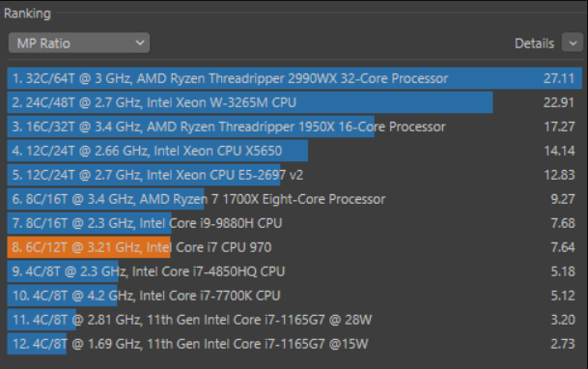Click the 27.11 score value
588x369 pixels.
[x=559, y=78]
